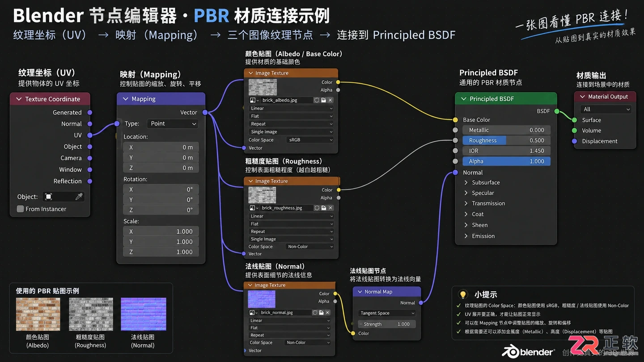Click the Roughness grayscale thumbnail in the PBR examples
This screenshot has height=362, width=644.
pyautogui.click(x=91, y=314)
